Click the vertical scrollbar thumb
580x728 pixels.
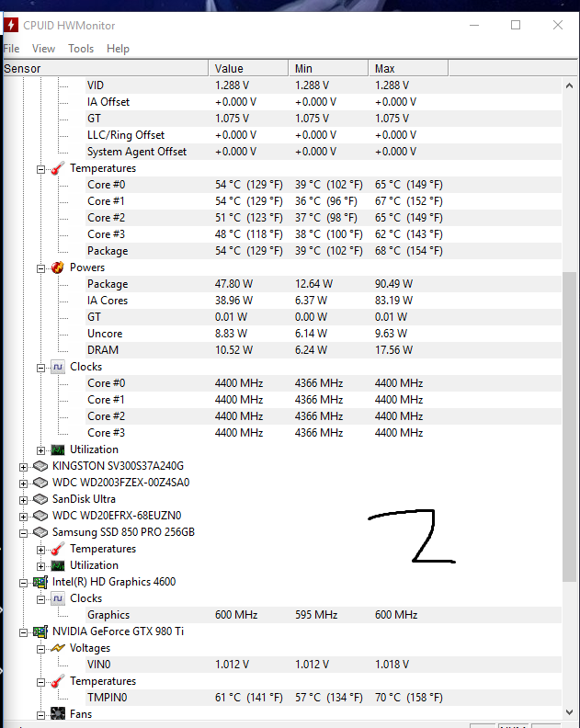coord(569,427)
